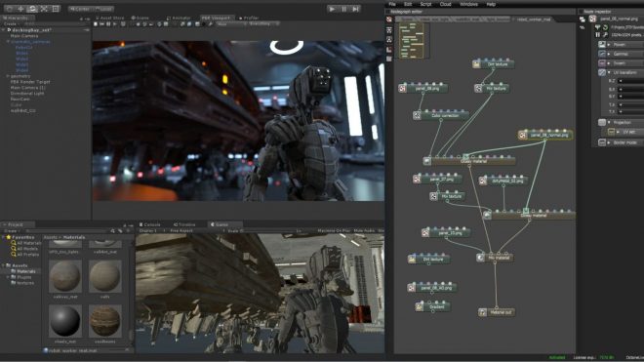Select the panel_08.png image node icon
644x362 pixels.
[x=402, y=89]
